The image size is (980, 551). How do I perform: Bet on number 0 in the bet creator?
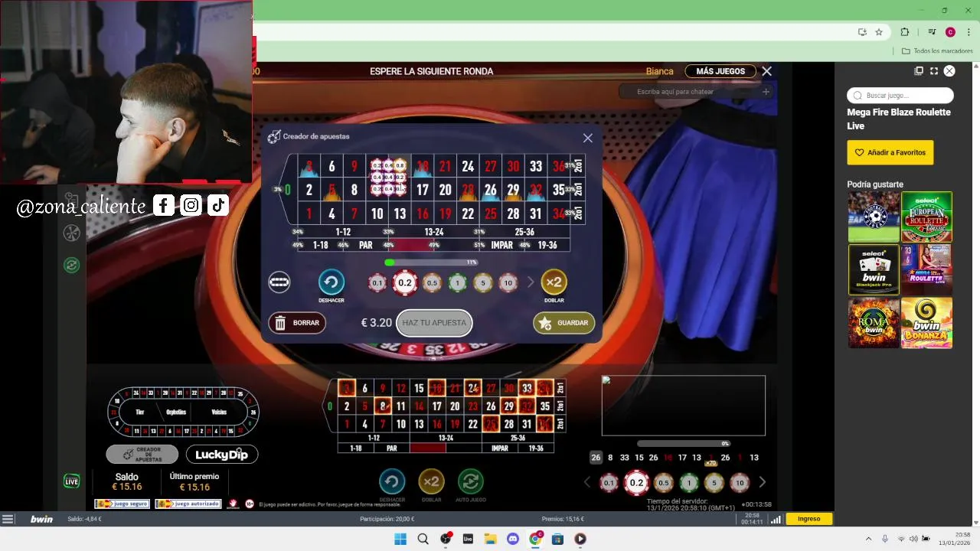[288, 190]
